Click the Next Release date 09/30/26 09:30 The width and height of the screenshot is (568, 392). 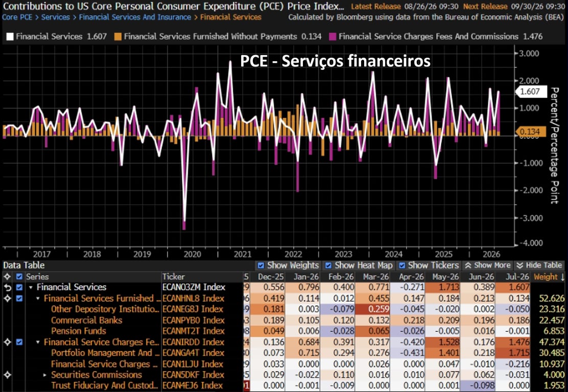539,7
